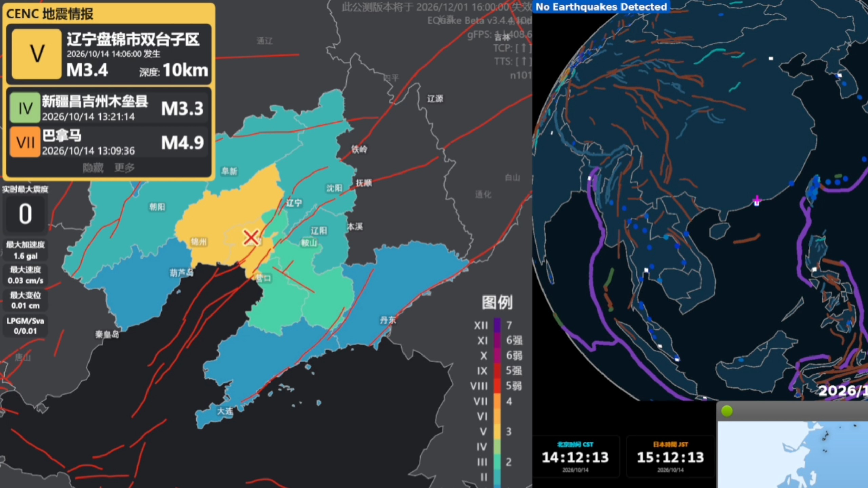The width and height of the screenshot is (868, 488).
Task: Click the 抚顺 city label on map
Action: 364,183
